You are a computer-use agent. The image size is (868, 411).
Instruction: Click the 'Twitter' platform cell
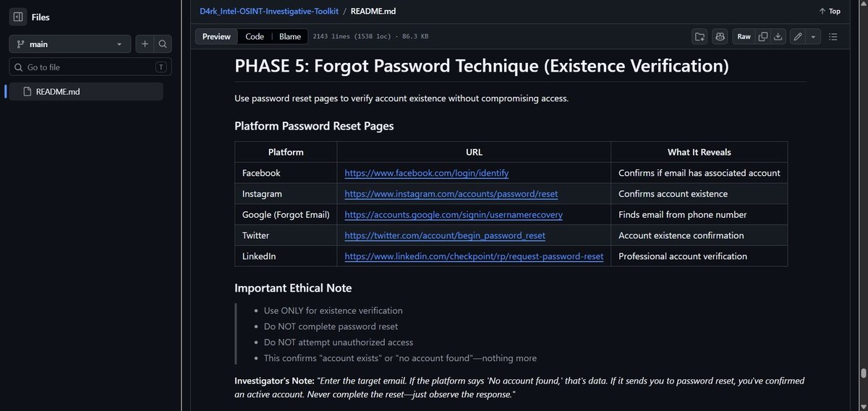pos(286,235)
